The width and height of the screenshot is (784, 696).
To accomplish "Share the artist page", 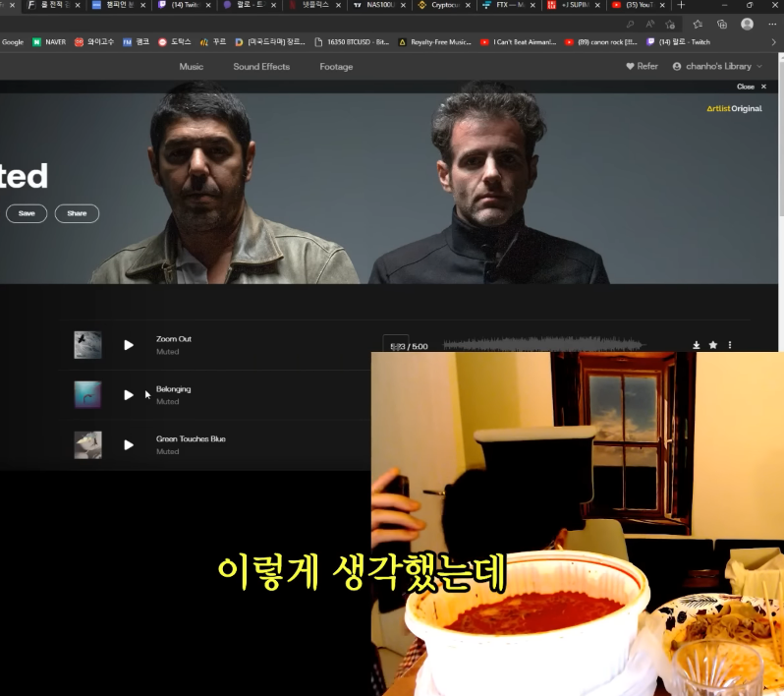I will coord(77,213).
